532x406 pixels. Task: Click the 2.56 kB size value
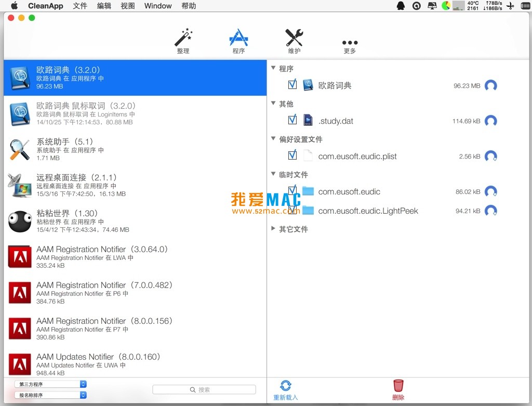coord(470,156)
